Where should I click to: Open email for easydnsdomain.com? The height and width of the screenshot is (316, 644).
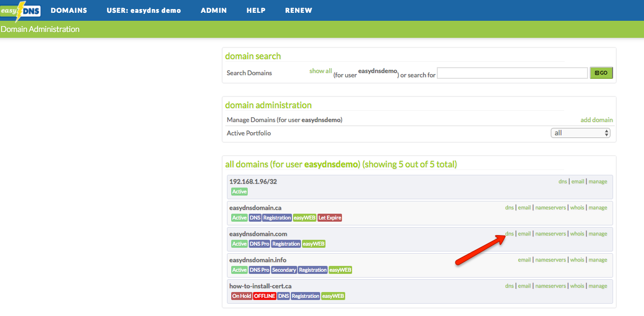pos(525,234)
